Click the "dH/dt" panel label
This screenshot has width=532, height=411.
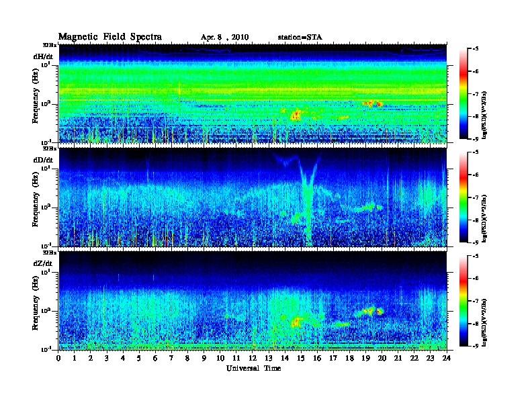[x=44, y=56]
